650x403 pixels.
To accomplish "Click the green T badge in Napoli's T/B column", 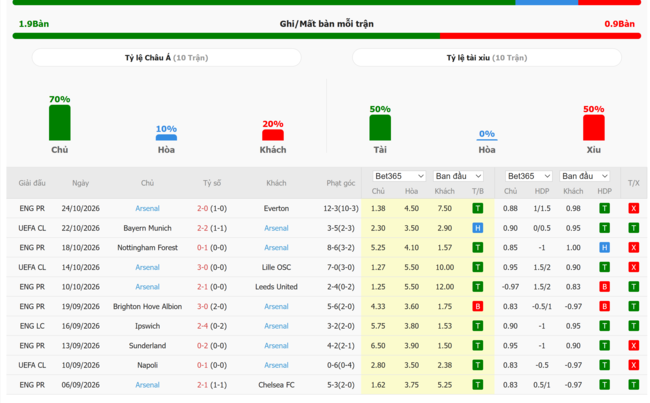I will coord(478,365).
